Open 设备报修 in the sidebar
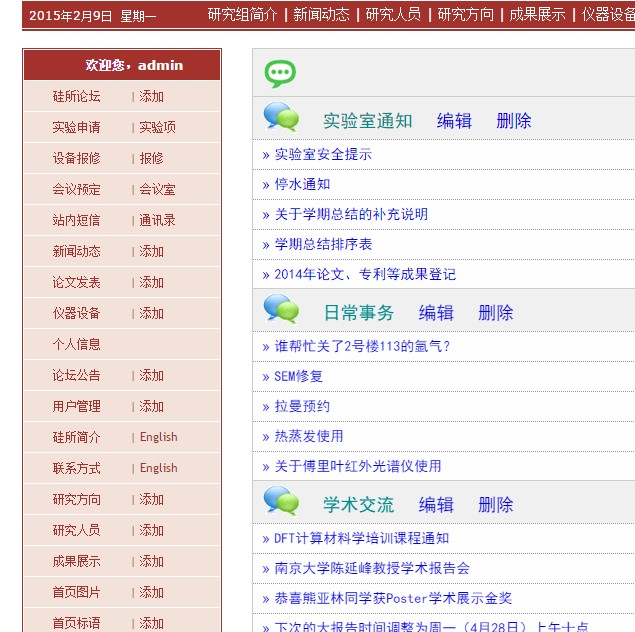The width and height of the screenshot is (635, 632). pos(77,158)
